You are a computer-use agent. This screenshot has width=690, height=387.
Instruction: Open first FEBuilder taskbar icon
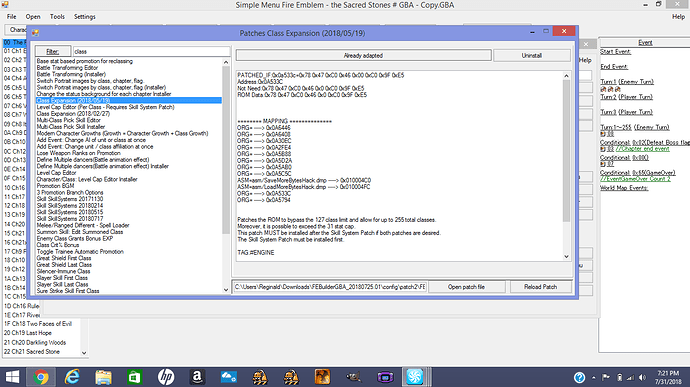(x=260, y=377)
